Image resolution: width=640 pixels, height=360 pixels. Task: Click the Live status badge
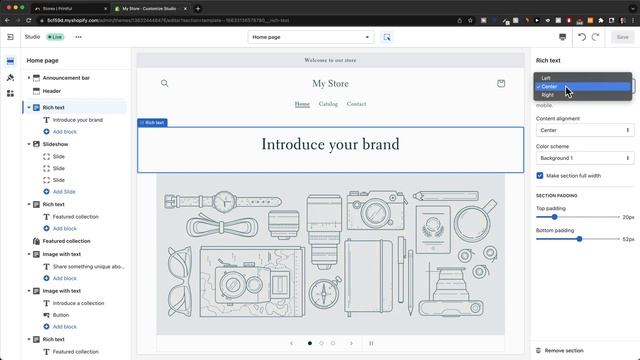point(55,37)
